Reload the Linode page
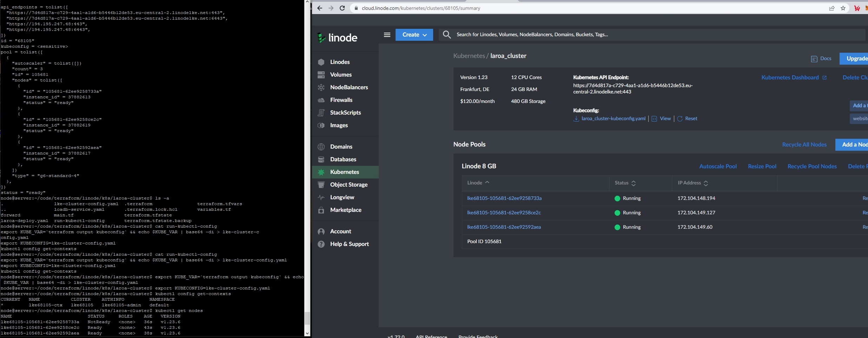 pyautogui.click(x=342, y=8)
